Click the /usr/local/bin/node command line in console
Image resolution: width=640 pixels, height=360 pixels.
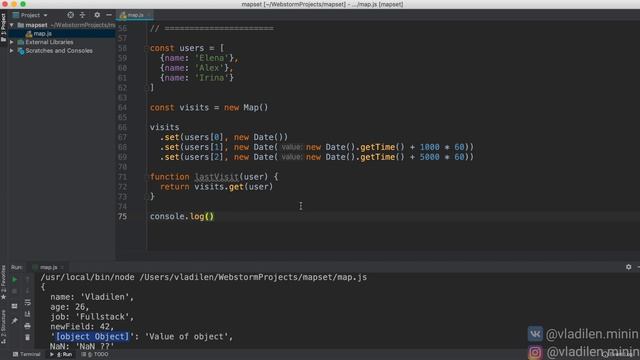[x=203, y=277]
